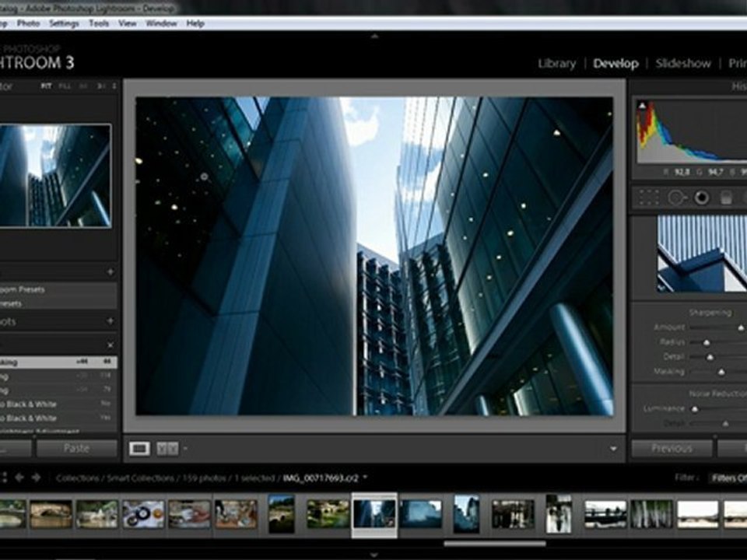Click the Detail panel 1:1 preview image
Image resolution: width=747 pixels, height=560 pixels.
click(702, 254)
